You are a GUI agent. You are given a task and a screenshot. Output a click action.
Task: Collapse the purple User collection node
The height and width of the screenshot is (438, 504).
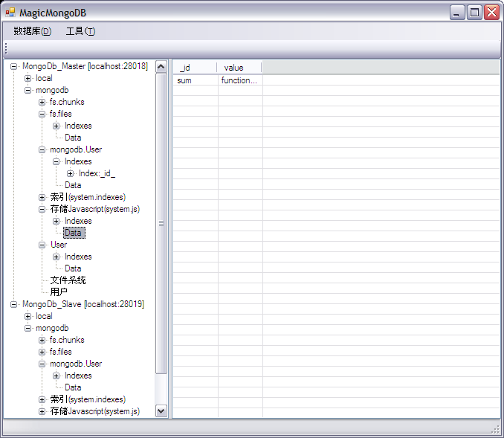[x=42, y=245]
